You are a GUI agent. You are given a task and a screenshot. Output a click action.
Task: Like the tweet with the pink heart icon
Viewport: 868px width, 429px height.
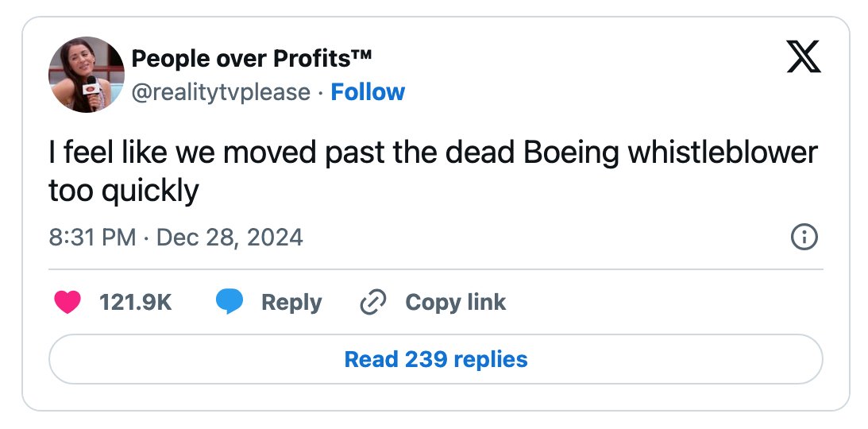(68, 302)
